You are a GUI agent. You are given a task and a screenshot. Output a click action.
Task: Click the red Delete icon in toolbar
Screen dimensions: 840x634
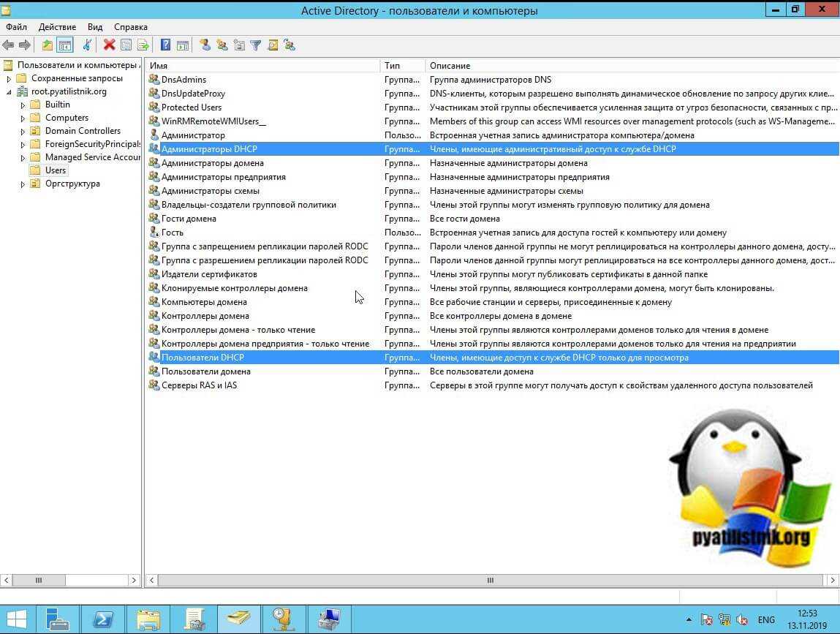tap(109, 45)
